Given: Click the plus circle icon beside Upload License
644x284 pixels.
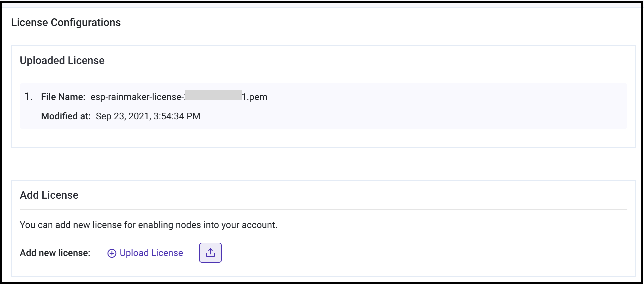Looking at the screenshot, I should coord(112,253).
